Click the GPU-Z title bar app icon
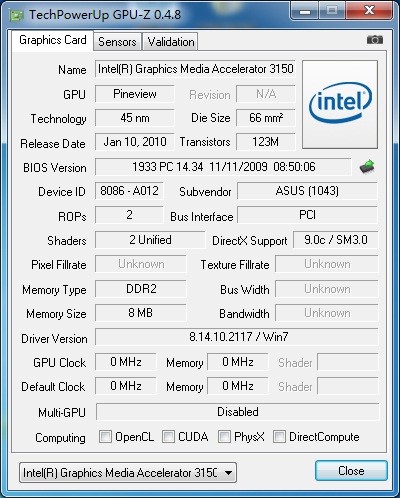 pos(17,15)
